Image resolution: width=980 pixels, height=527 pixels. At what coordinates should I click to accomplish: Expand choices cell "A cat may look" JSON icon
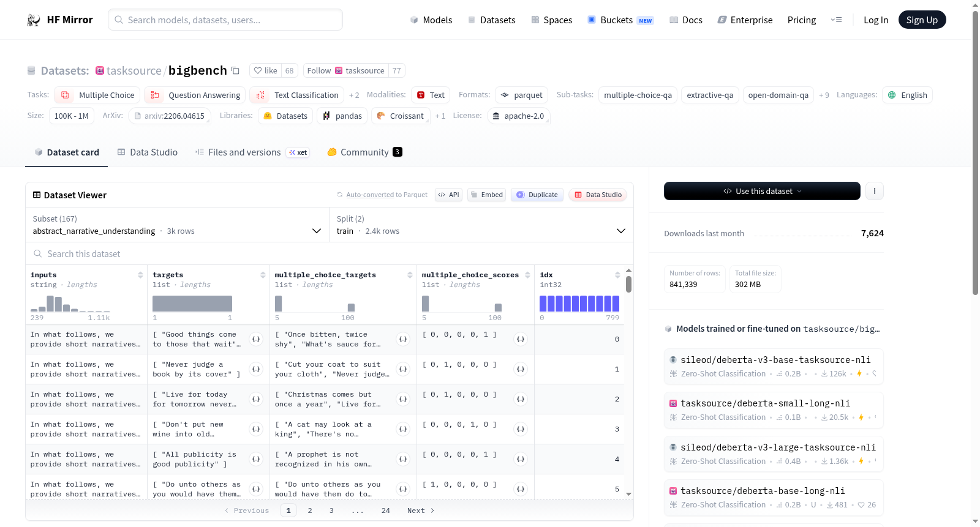tap(403, 429)
